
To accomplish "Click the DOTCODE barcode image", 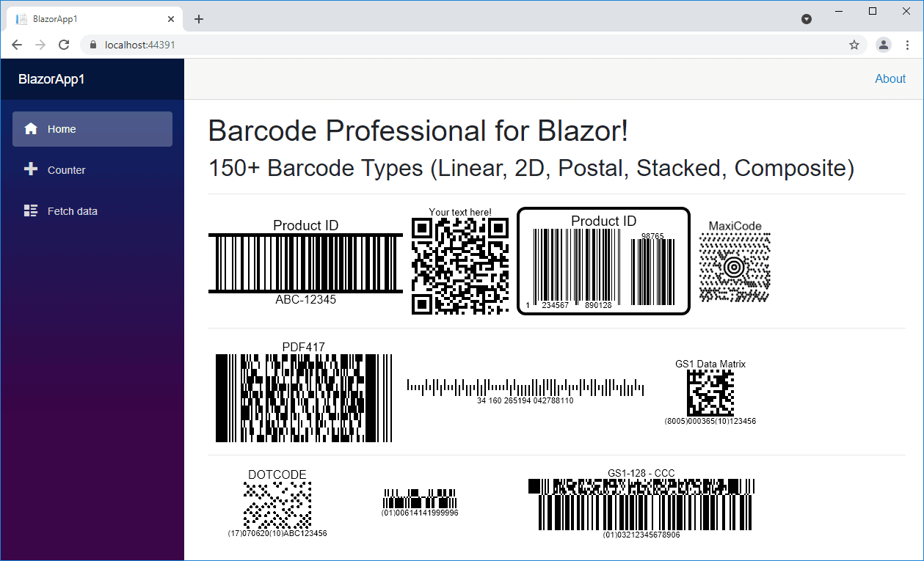I will (x=277, y=505).
